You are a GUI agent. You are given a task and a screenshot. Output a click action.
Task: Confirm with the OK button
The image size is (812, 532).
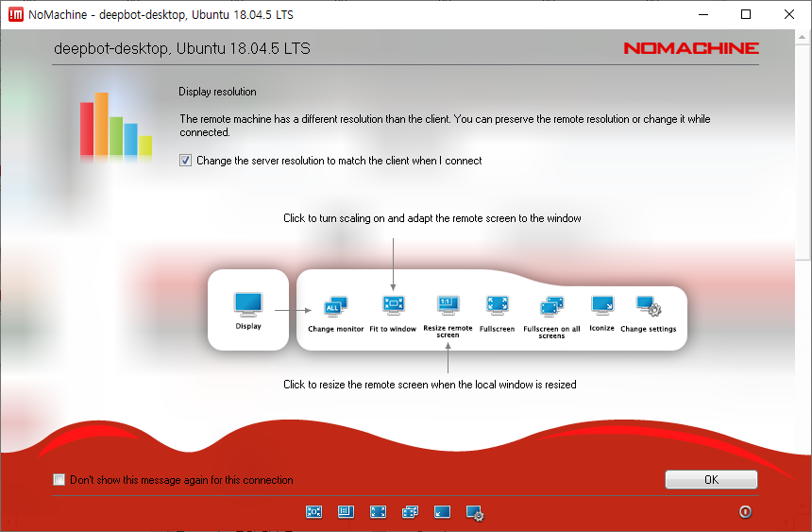(x=711, y=480)
